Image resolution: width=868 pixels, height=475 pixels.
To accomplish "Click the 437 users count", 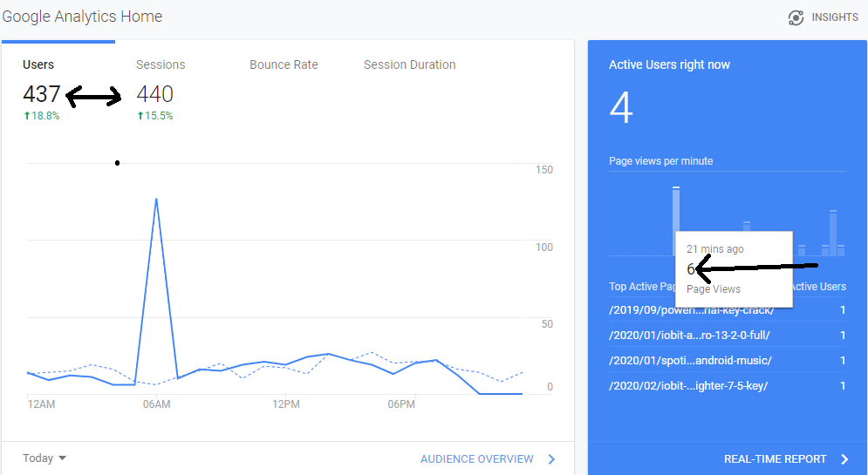I will pyautogui.click(x=42, y=94).
